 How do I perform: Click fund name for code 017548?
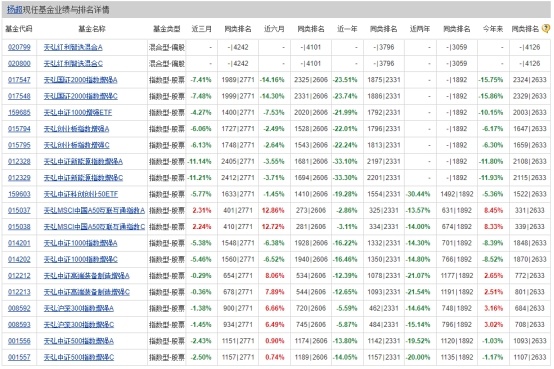pyautogui.click(x=81, y=96)
